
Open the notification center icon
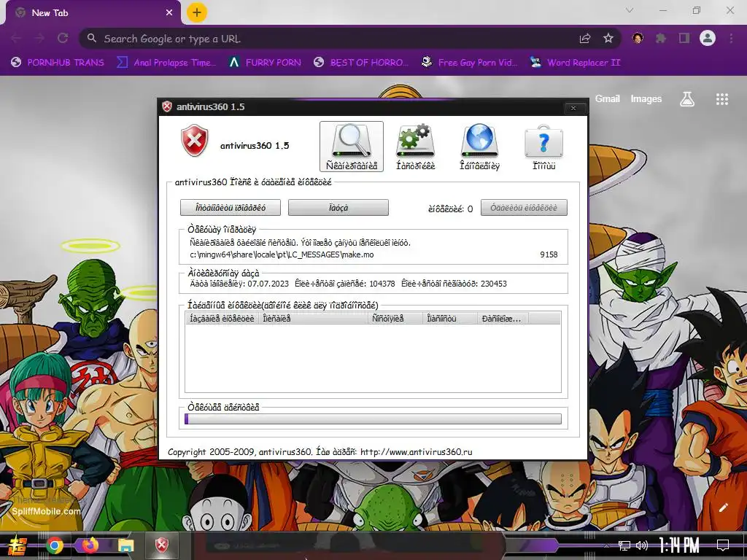pos(723,545)
